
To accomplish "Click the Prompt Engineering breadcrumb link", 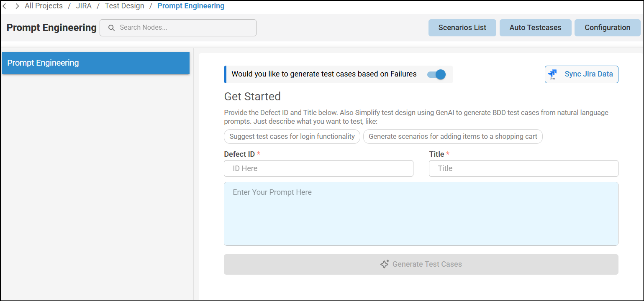I will point(191,6).
